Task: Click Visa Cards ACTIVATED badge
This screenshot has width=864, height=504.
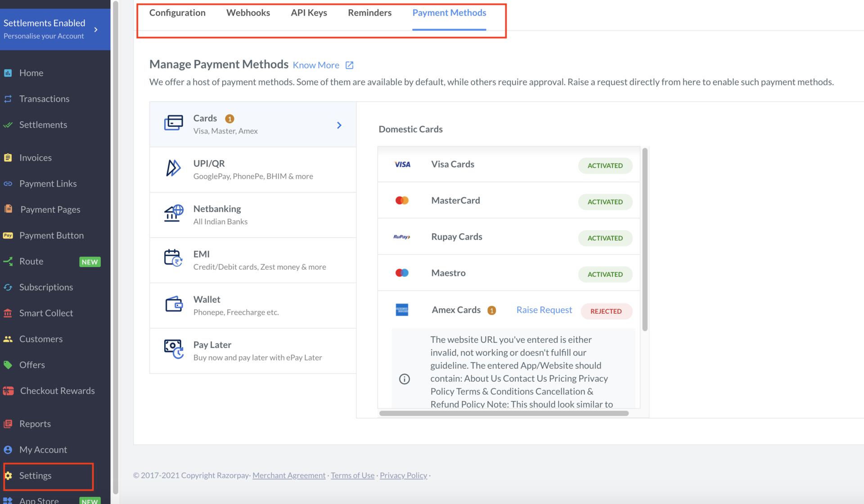Action: (x=605, y=165)
